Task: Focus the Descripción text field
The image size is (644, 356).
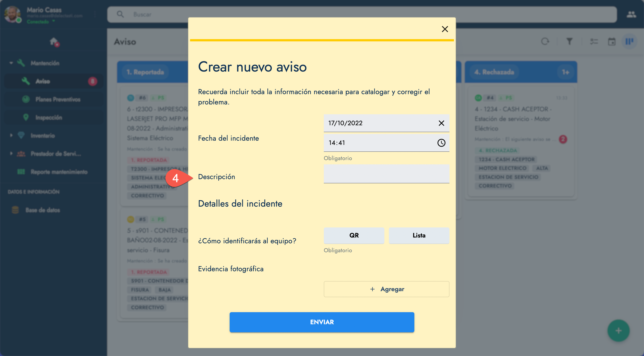Action: tap(386, 174)
